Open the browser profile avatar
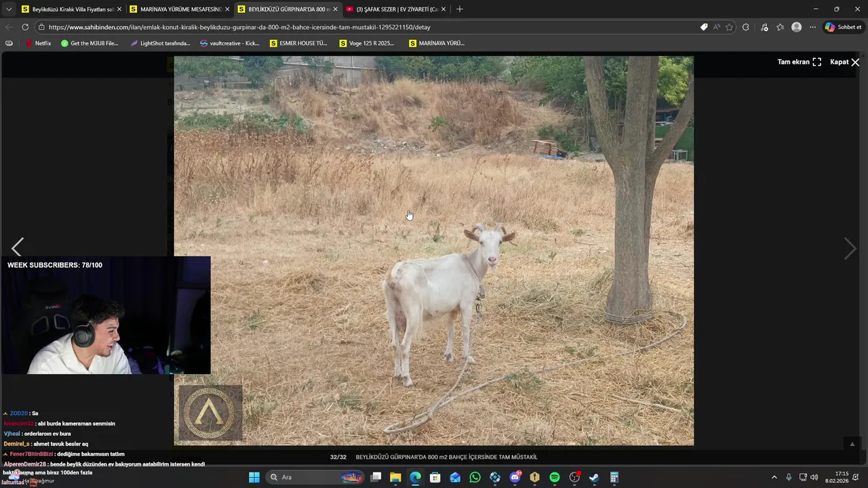The image size is (868, 488). (797, 27)
